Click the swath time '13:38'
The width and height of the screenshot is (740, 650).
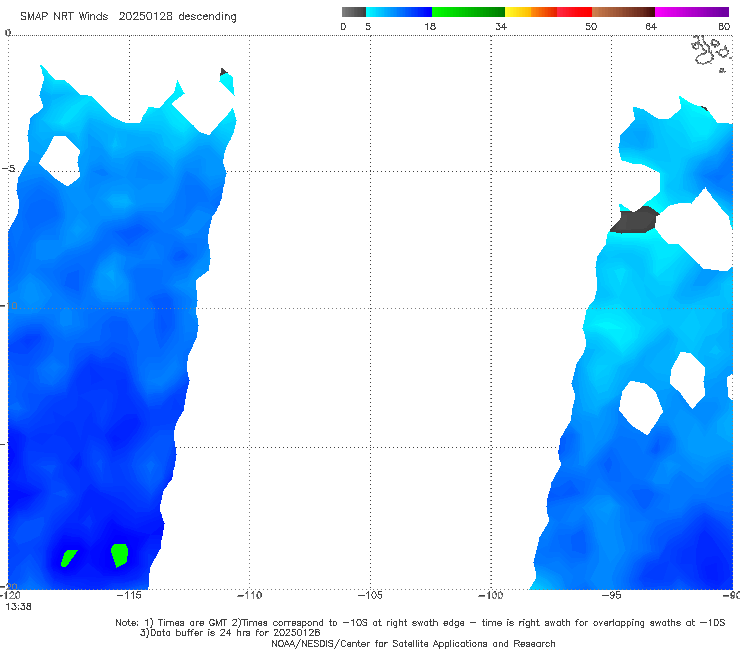click(x=18, y=607)
